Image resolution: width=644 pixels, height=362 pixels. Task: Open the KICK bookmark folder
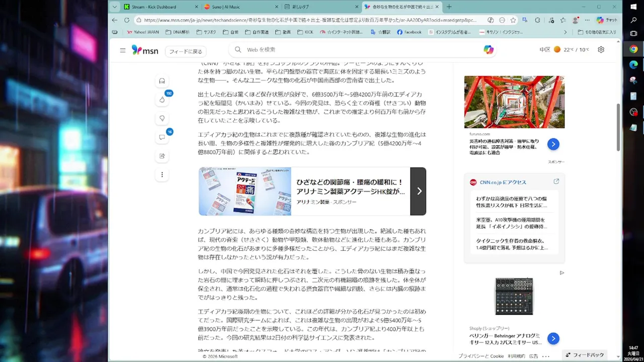click(x=305, y=32)
